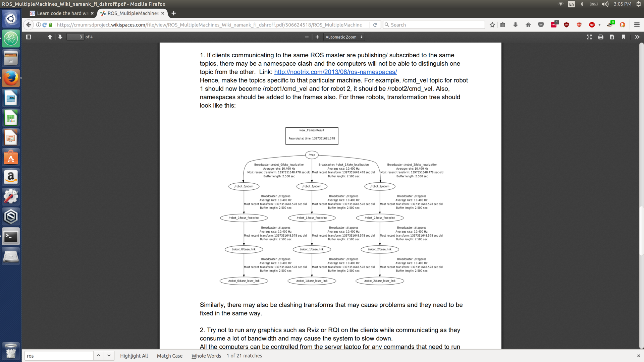
Task: Open the Automatic Zoom dropdown
Action: coord(344,37)
